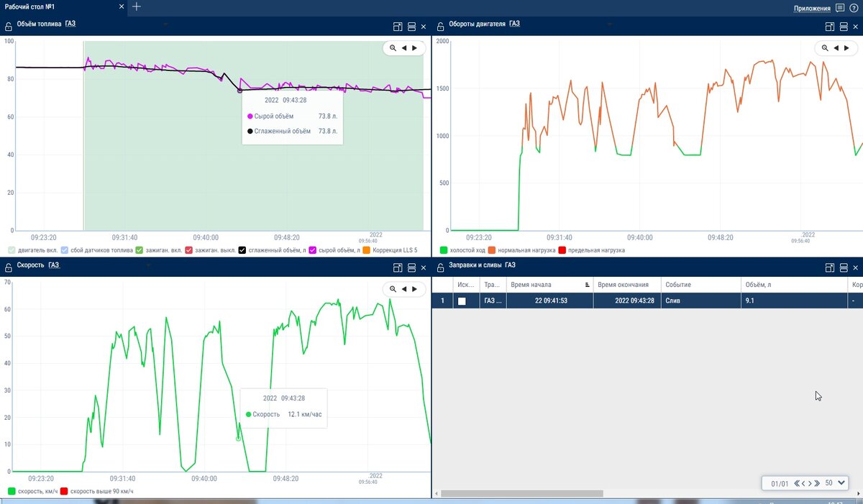Open the Приложения menu
863x504 pixels.
812,9
